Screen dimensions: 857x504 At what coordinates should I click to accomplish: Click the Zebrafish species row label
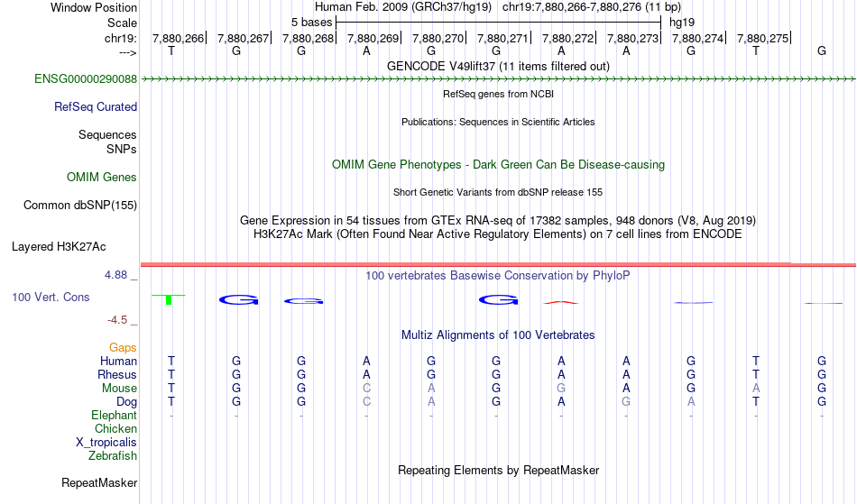[113, 456]
